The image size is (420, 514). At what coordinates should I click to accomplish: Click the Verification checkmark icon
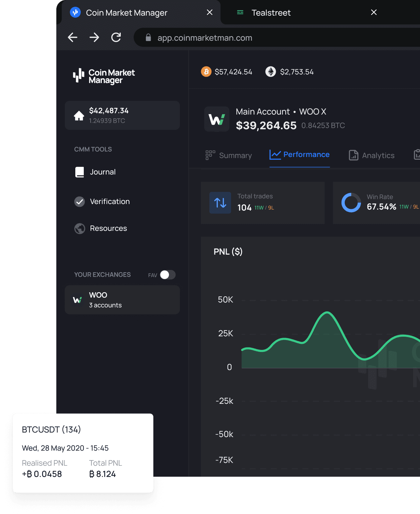click(80, 202)
